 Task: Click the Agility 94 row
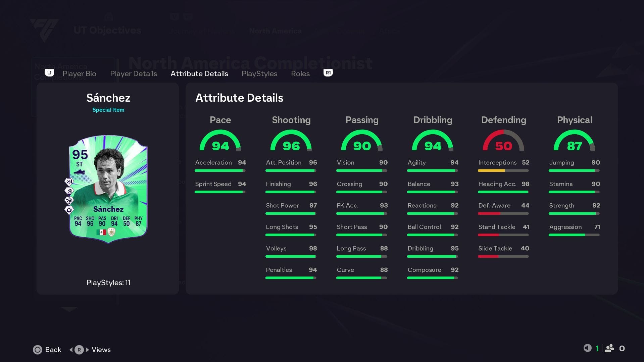coord(433,165)
